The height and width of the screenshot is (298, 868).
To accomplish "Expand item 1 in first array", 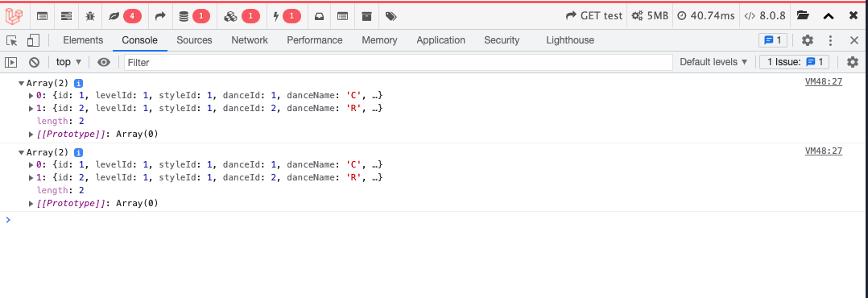I will click(x=31, y=108).
